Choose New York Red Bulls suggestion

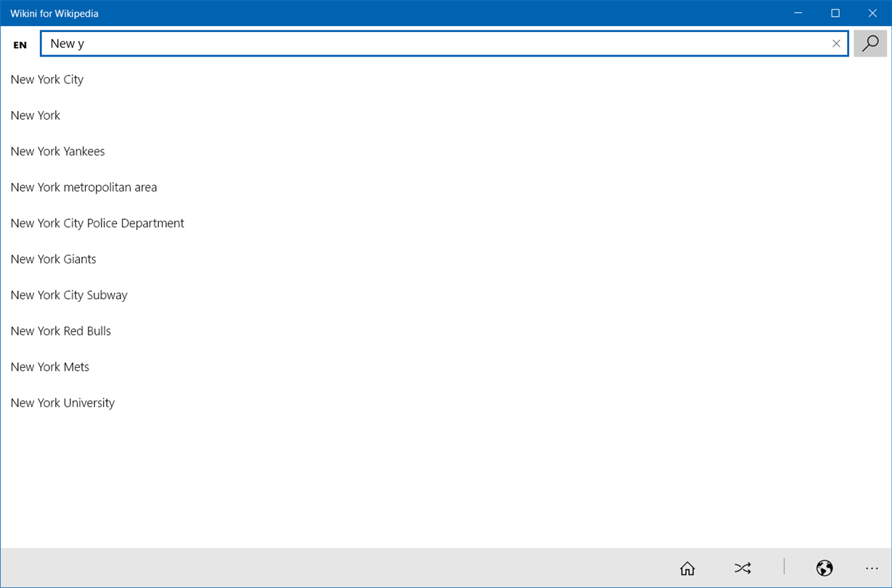point(61,331)
